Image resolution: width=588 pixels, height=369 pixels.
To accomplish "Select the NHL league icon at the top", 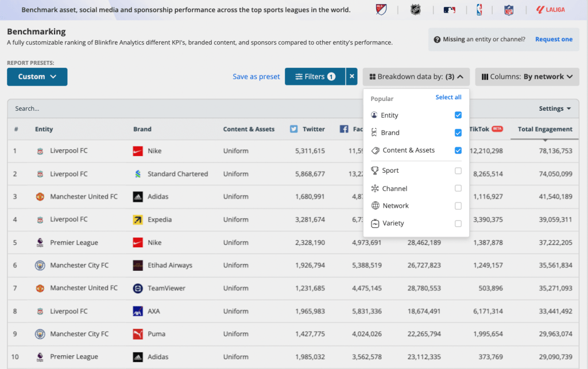I will click(x=416, y=10).
